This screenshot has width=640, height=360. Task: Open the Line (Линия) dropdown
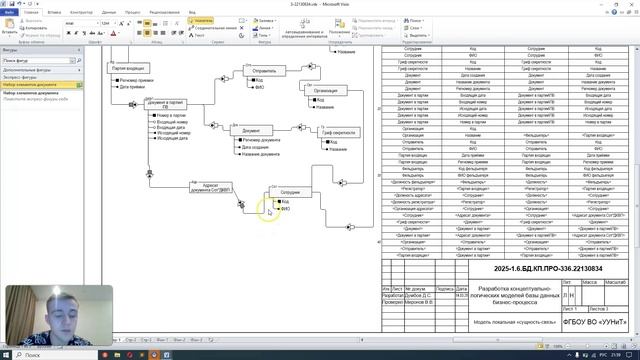pyautogui.click(x=263, y=28)
